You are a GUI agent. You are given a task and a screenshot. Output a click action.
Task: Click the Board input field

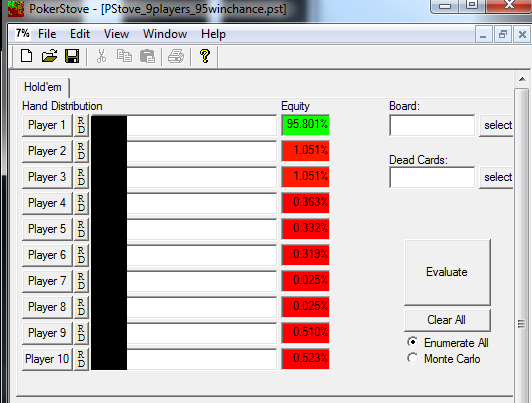point(432,125)
